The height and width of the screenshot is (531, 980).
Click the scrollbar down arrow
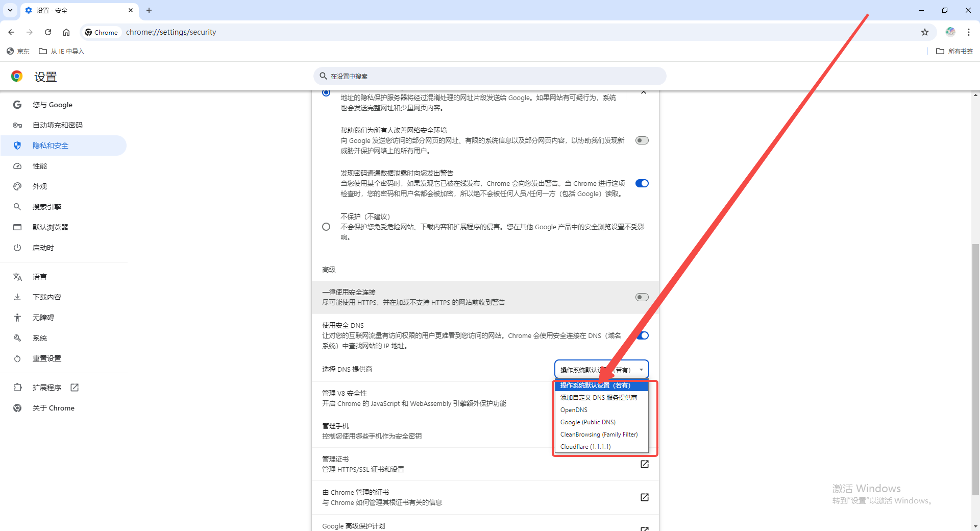tap(975, 526)
